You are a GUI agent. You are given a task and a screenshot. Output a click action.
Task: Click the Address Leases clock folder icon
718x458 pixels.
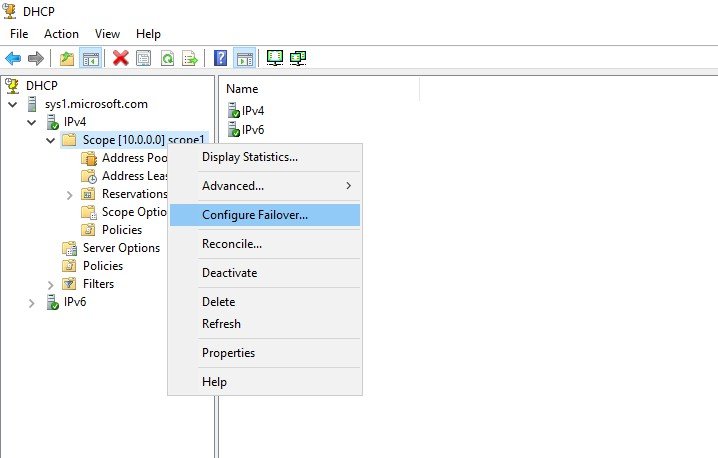pos(89,176)
